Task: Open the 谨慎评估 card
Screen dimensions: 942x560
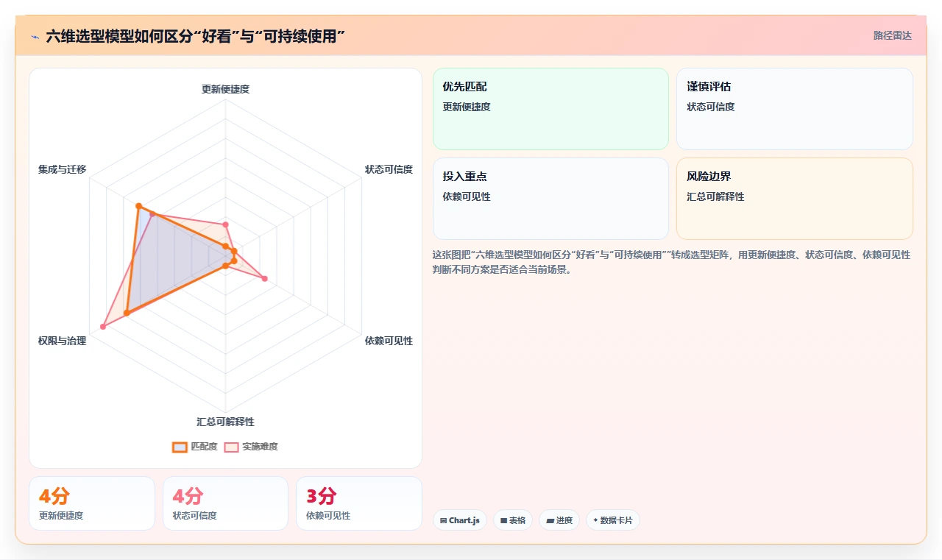Action: coord(795,109)
